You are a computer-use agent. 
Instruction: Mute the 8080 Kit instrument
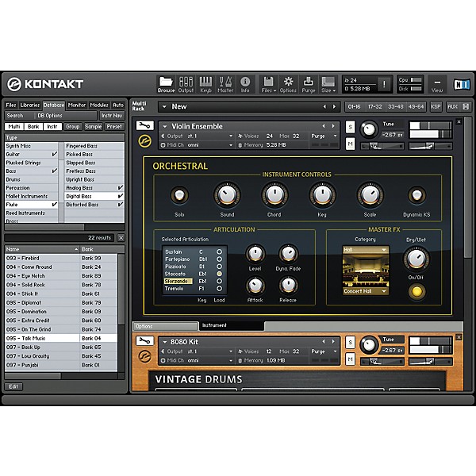click(x=351, y=359)
